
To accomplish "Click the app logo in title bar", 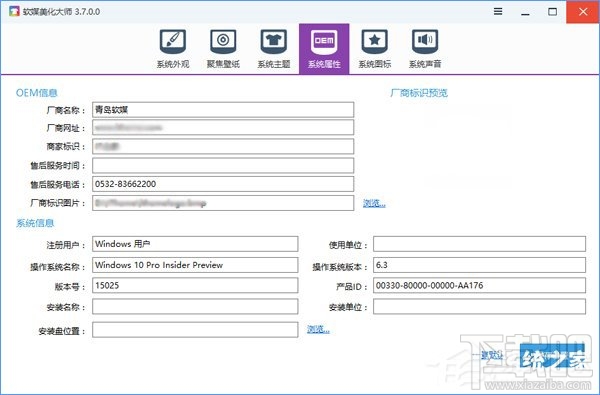I will coord(14,11).
